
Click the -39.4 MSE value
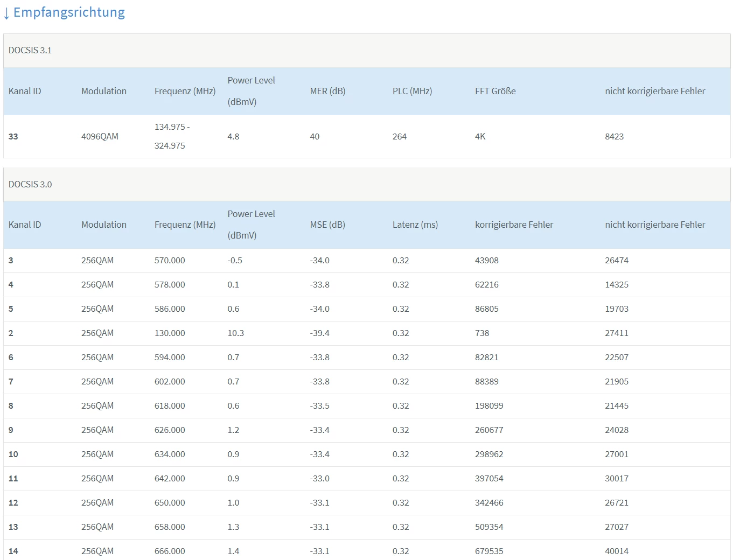pos(319,333)
